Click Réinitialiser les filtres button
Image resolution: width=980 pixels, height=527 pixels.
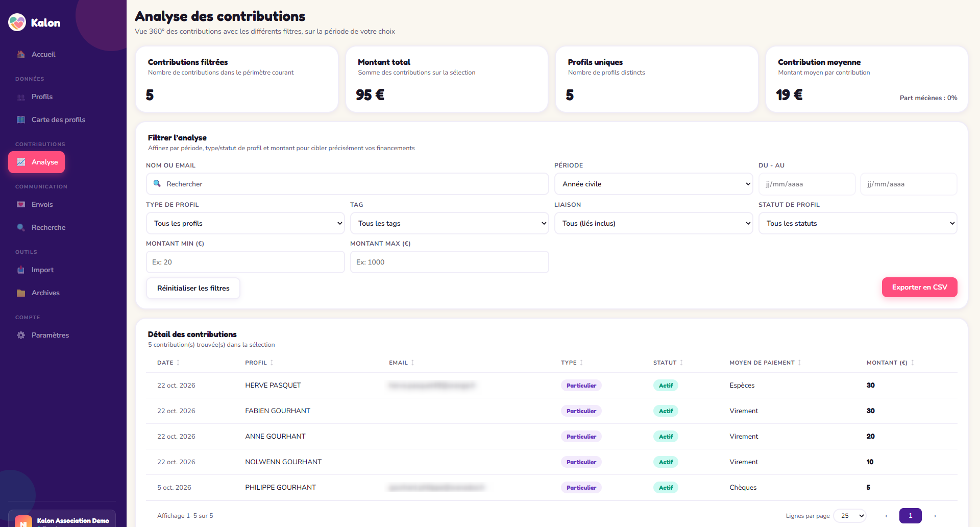tap(193, 288)
